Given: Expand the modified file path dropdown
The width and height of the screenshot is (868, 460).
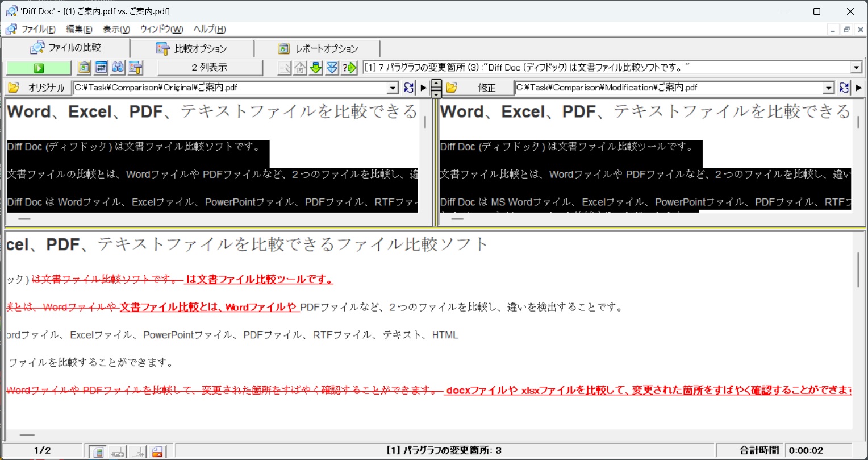Looking at the screenshot, I should pyautogui.click(x=829, y=88).
